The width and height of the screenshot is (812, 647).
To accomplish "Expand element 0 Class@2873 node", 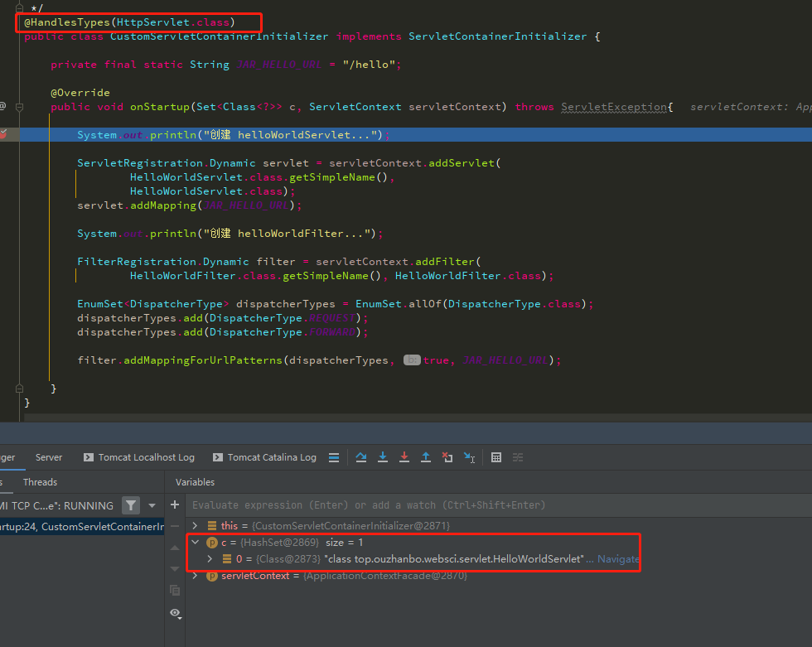I will 210,559.
